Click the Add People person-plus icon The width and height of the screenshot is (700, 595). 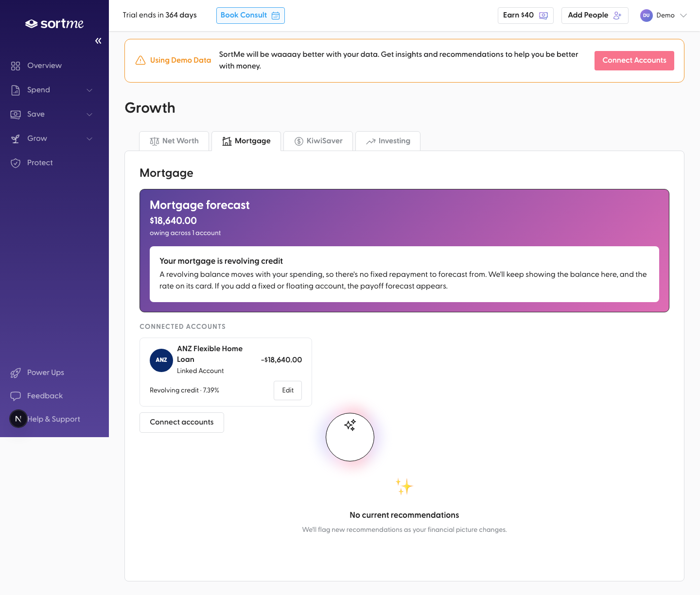click(x=617, y=16)
